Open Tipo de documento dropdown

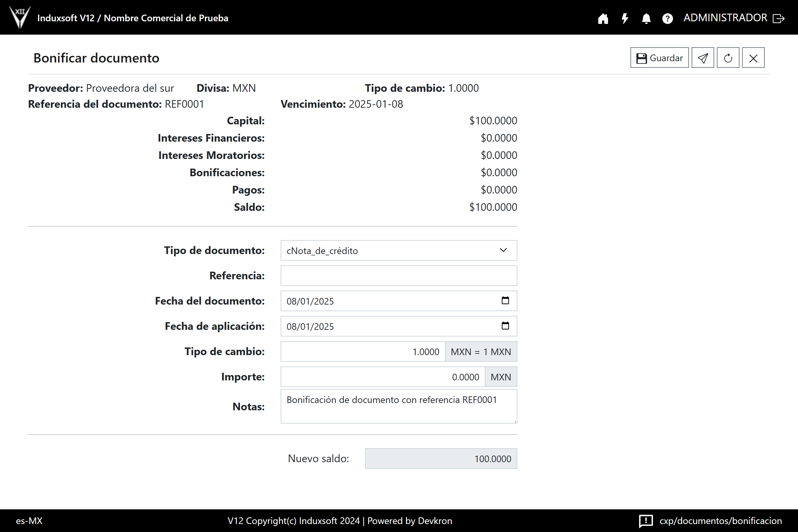coord(399,250)
